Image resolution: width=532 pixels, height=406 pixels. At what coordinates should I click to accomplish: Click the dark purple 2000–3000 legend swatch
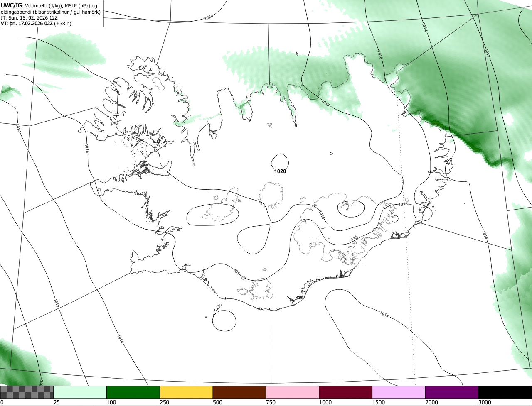[x=452, y=392]
